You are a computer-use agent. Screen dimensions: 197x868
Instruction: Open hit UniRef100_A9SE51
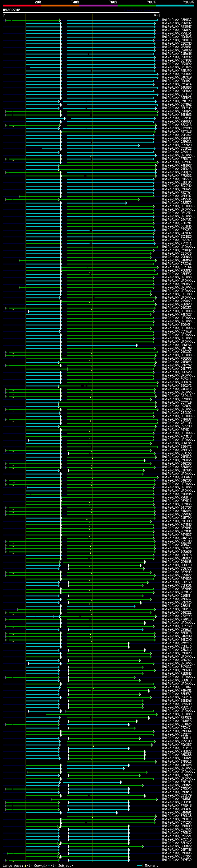click(x=177, y=33)
